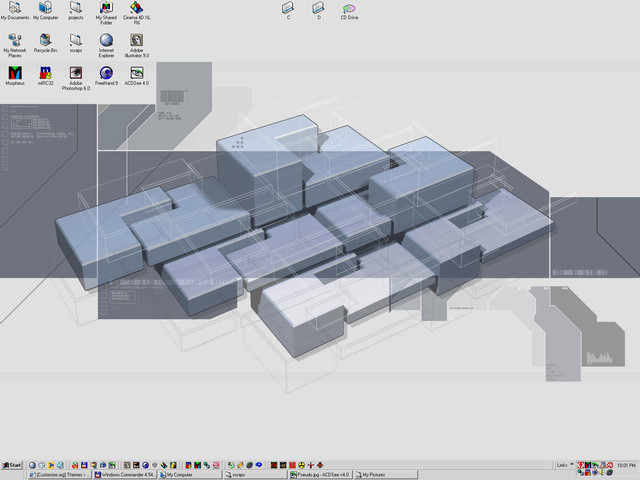
Task: Click the Start button
Action: pyautogui.click(x=13, y=465)
